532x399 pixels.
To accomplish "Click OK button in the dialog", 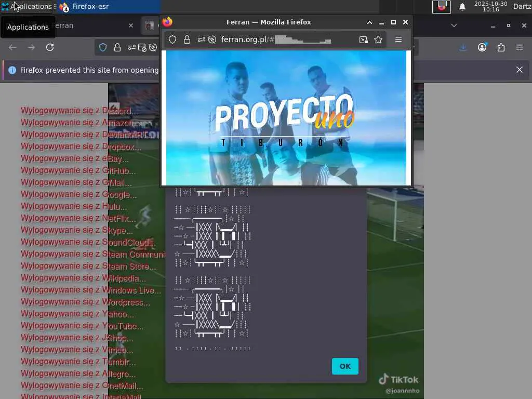I will [x=345, y=366].
